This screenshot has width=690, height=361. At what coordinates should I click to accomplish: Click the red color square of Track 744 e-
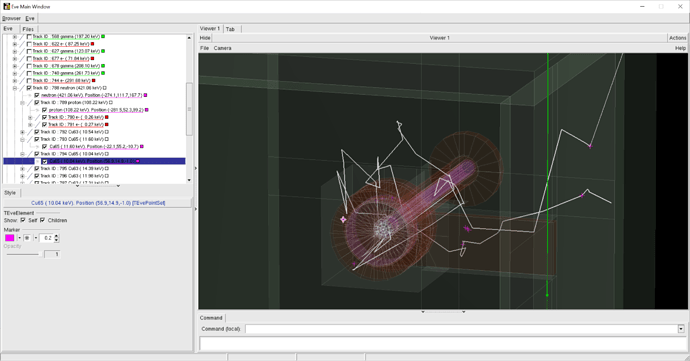tap(93, 81)
